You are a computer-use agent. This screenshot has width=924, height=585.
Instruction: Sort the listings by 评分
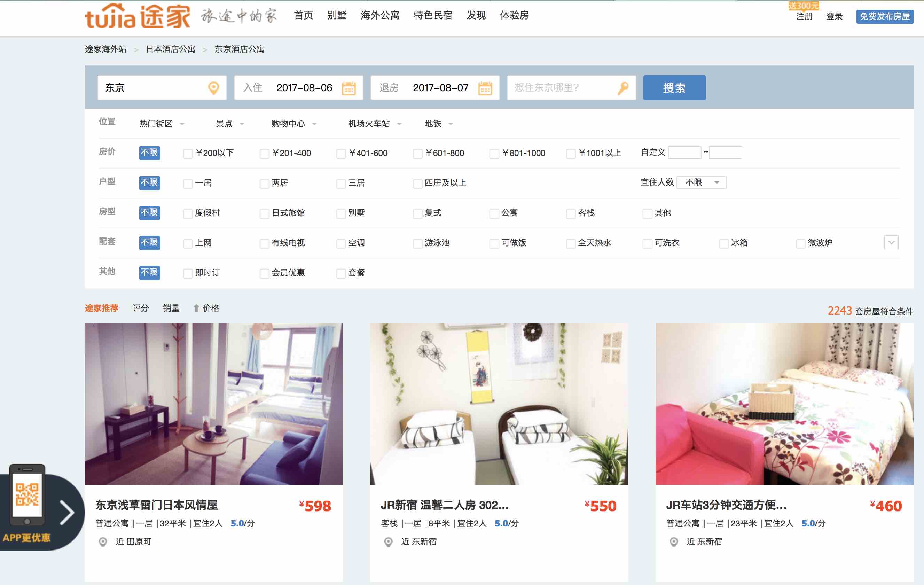pyautogui.click(x=140, y=308)
